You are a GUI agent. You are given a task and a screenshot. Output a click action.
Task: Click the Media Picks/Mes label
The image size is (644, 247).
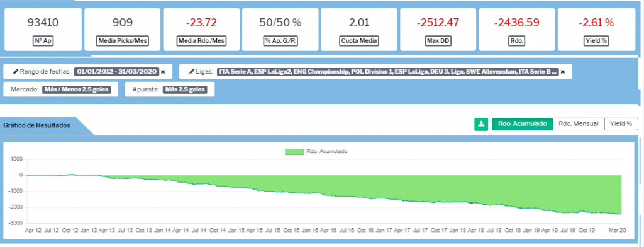click(x=122, y=41)
